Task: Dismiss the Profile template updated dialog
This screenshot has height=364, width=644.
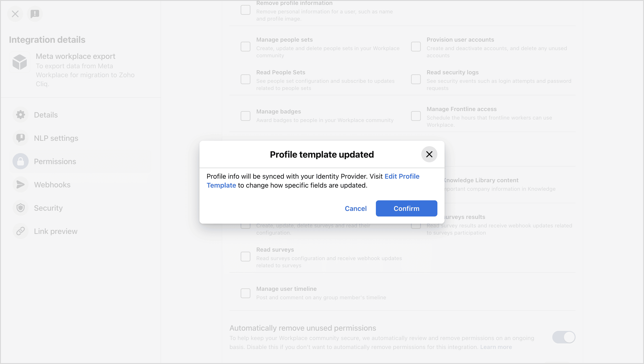Action: coord(429,154)
